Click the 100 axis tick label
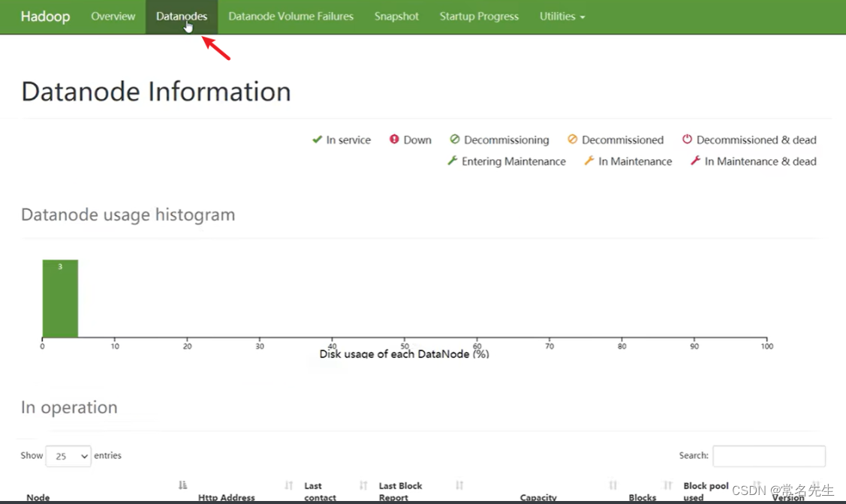 766,346
